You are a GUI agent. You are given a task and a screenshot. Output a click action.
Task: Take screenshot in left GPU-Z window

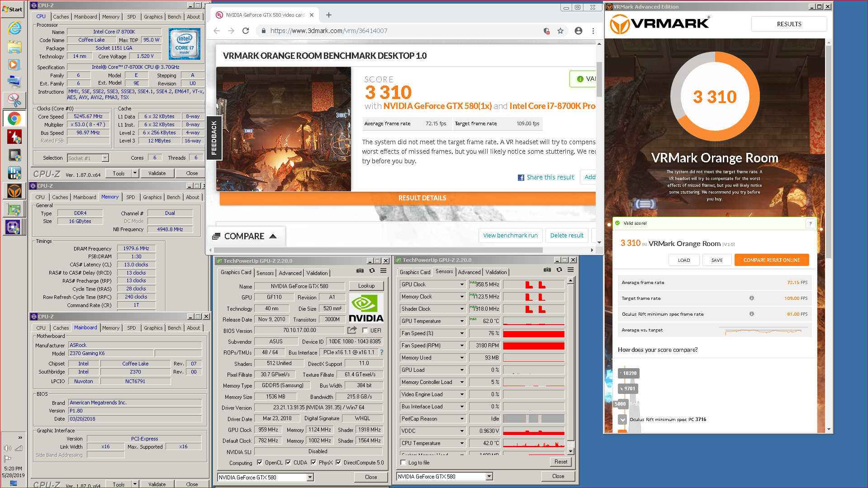click(x=360, y=271)
